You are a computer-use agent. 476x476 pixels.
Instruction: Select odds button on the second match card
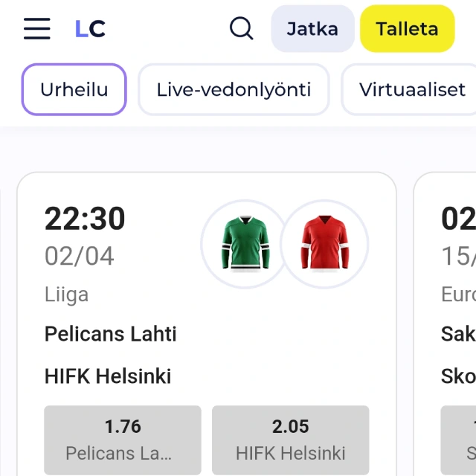point(458,440)
